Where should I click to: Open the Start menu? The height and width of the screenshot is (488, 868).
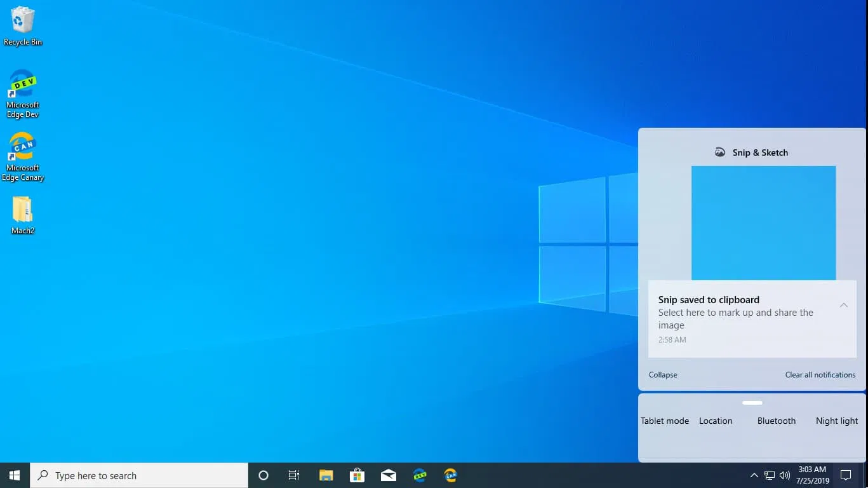click(x=13, y=475)
